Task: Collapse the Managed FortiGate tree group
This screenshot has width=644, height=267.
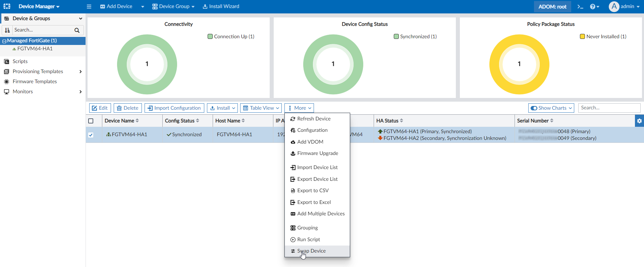Action: coord(4,41)
